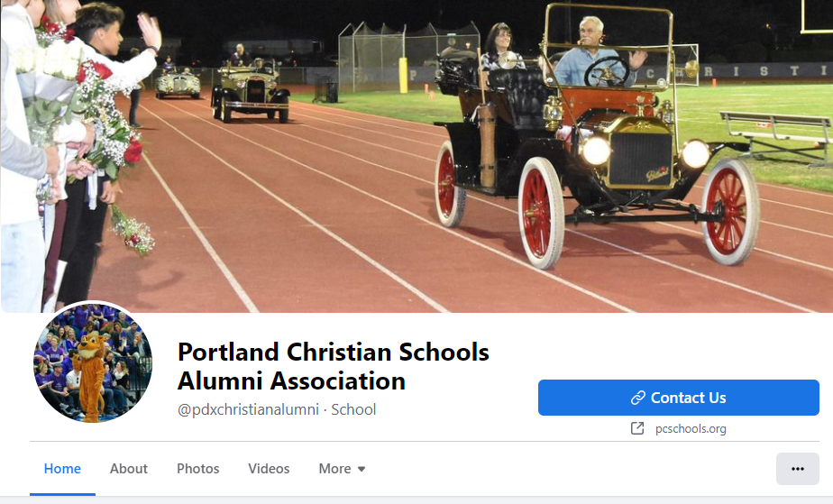The height and width of the screenshot is (504, 833).
Task: Click the green vintage car in the background
Action: (251, 90)
